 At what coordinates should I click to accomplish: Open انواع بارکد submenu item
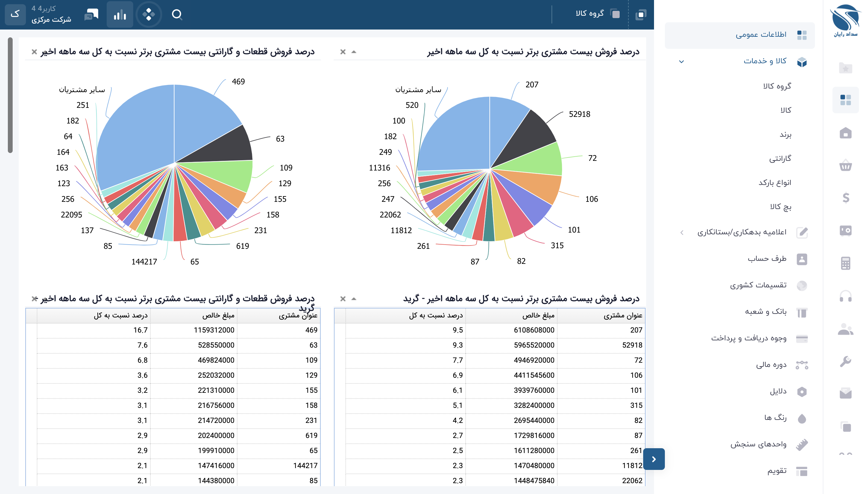click(775, 183)
